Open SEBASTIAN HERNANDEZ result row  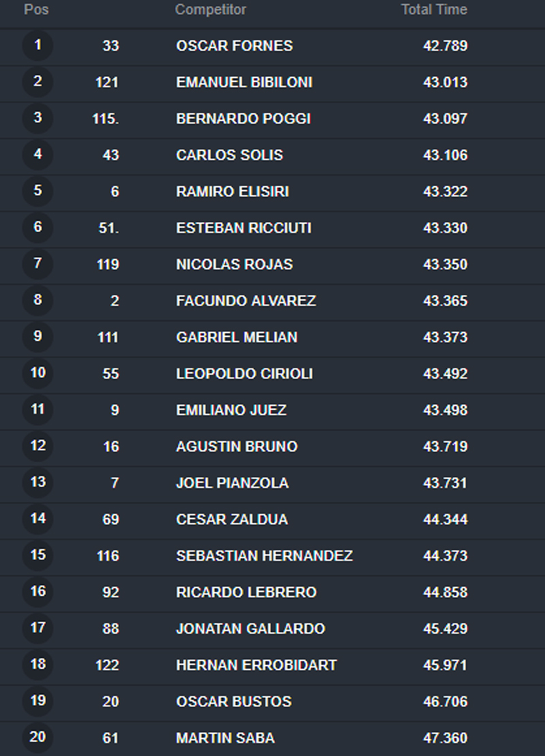272,556
